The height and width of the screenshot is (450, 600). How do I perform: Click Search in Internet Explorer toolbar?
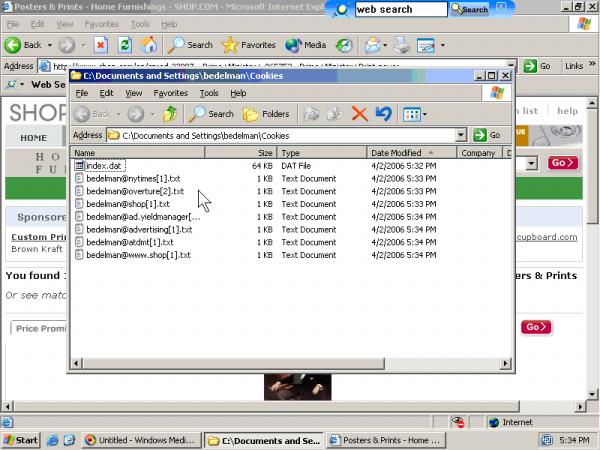click(190, 45)
